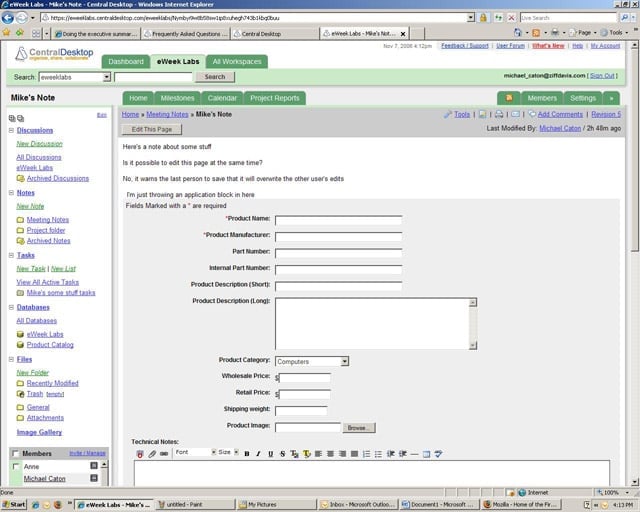
Task: Open the search workspace dropdown
Action: point(107,77)
